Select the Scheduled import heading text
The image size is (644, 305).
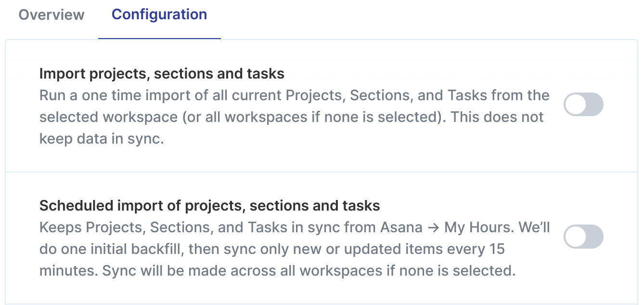click(210, 205)
